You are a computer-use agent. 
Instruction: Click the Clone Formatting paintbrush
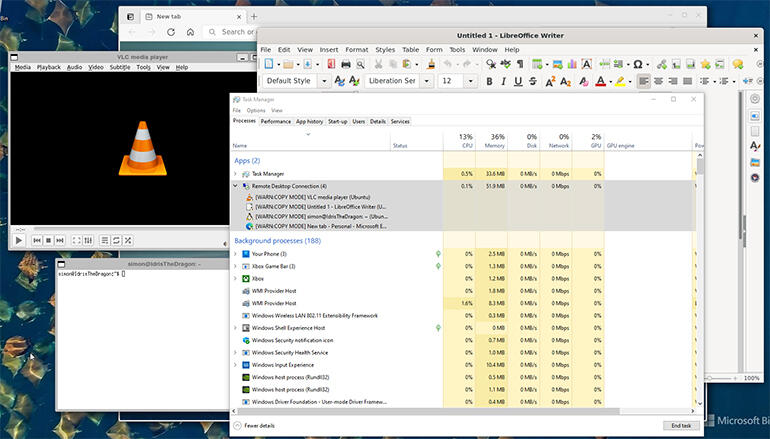click(431, 64)
